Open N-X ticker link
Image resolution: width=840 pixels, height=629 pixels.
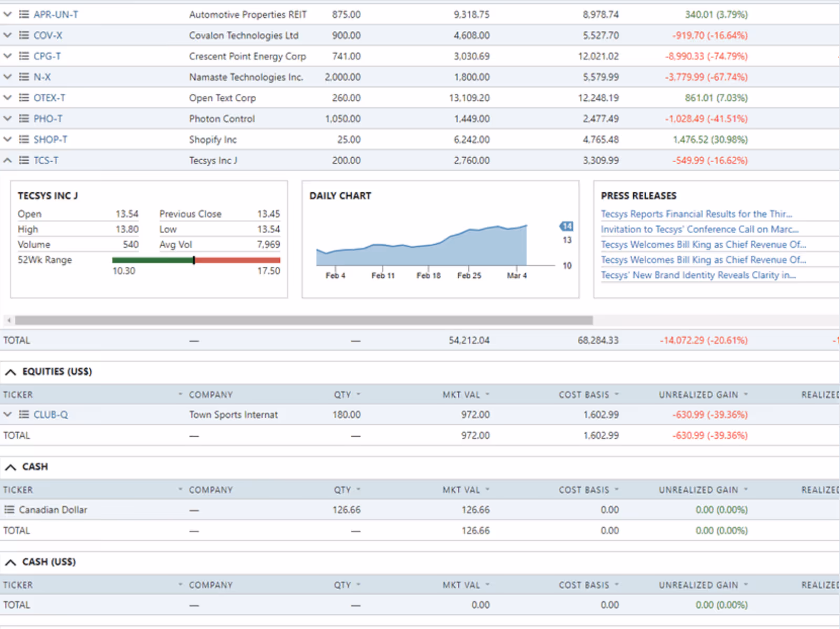(x=42, y=77)
